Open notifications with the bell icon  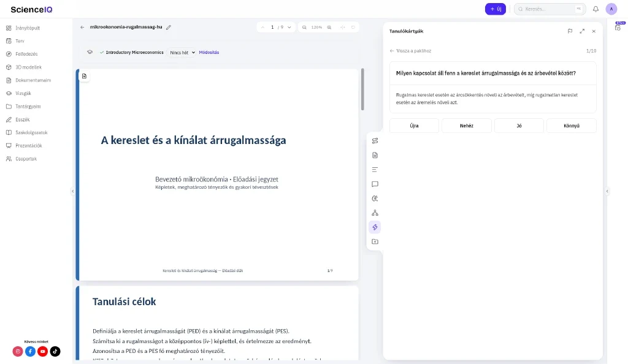(x=595, y=9)
